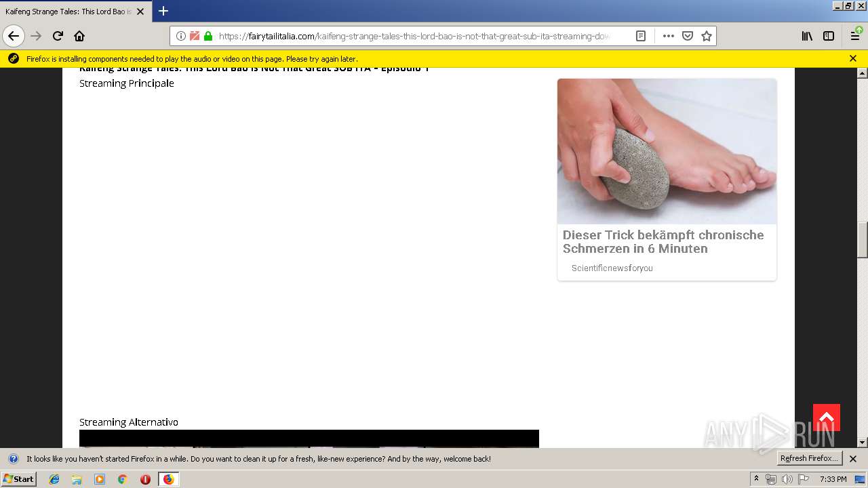Click the Show desktop button
868x488 pixels.
point(861,479)
